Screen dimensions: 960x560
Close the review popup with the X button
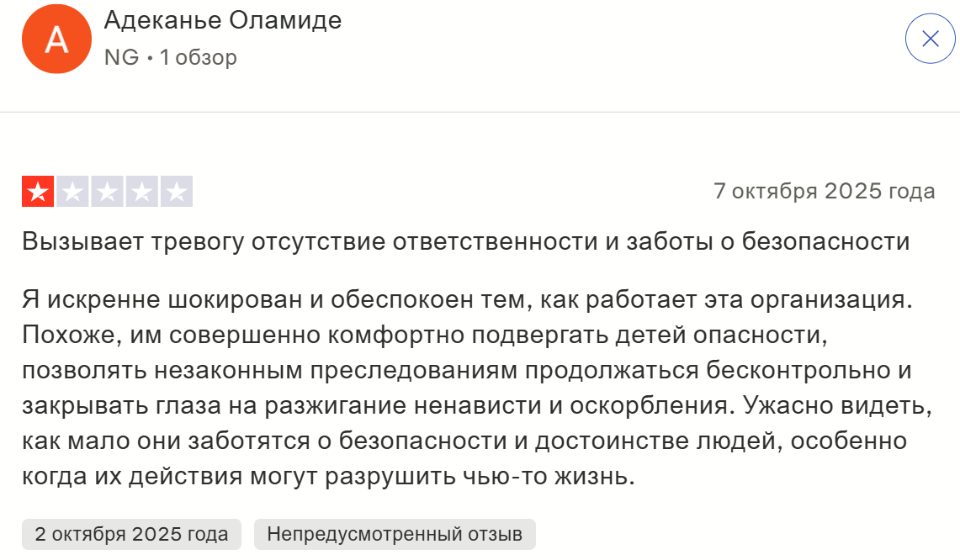click(x=930, y=39)
